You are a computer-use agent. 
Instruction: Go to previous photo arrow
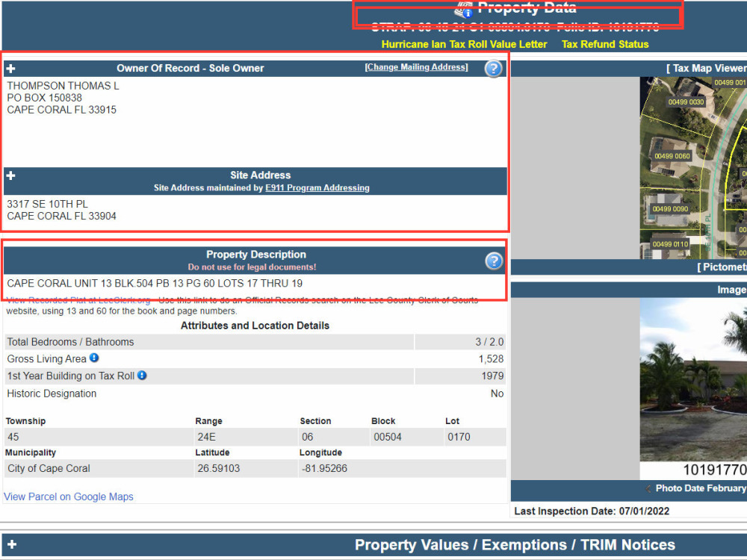(648, 488)
